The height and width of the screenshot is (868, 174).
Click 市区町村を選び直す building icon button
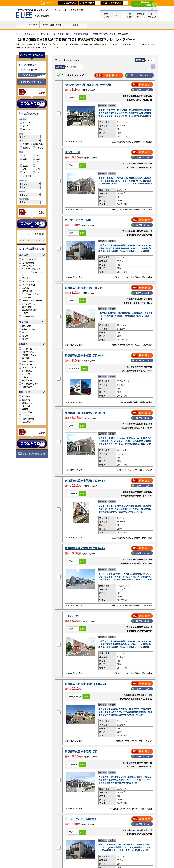32,82
